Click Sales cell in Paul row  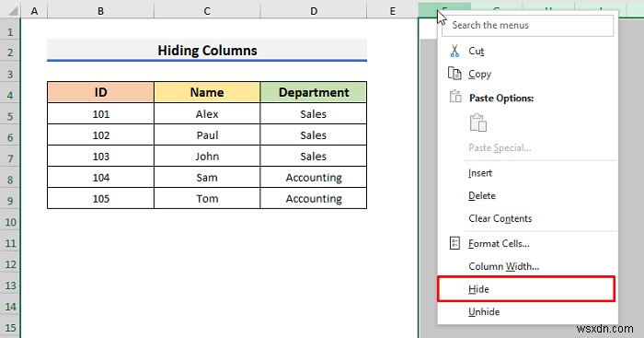314,134
